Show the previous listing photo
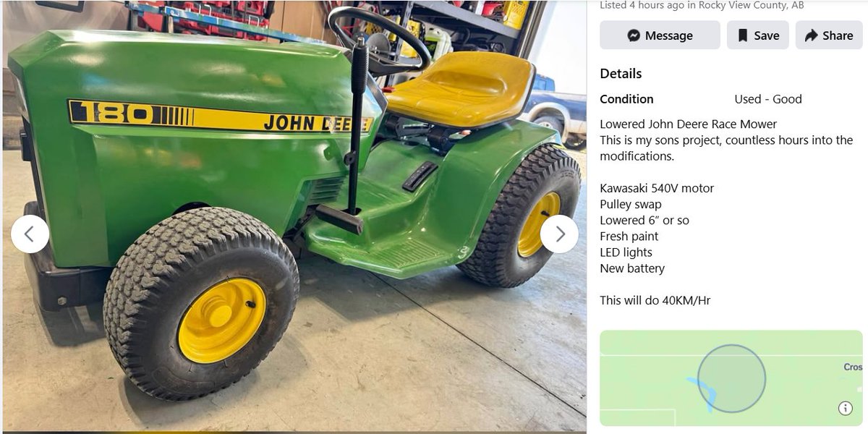Screen dimensions: 868x434 [30, 234]
